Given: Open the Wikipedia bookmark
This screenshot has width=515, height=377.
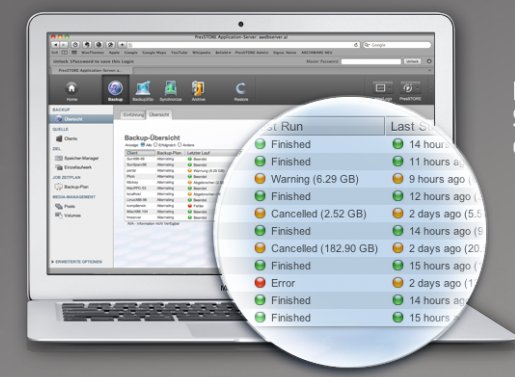Looking at the screenshot, I should pos(201,53).
